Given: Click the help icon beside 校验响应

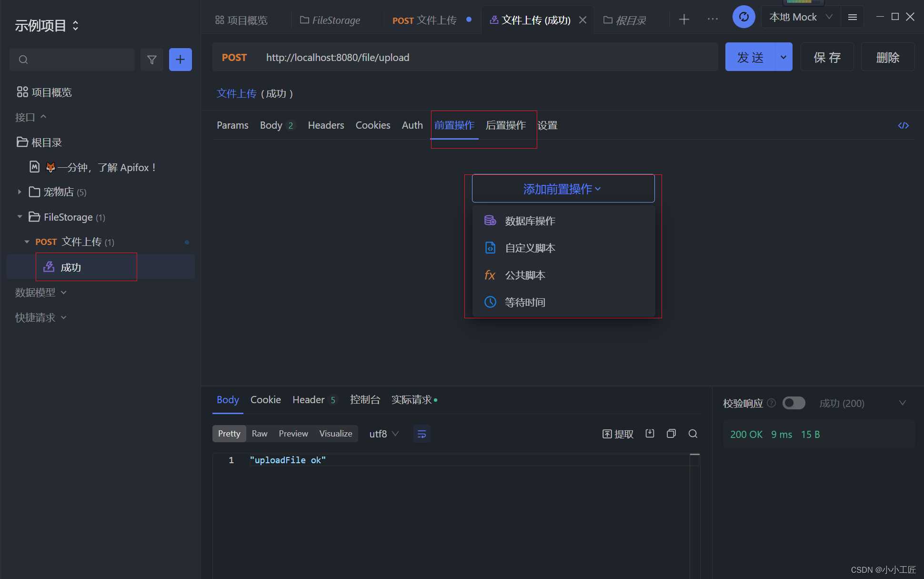Looking at the screenshot, I should (x=772, y=403).
